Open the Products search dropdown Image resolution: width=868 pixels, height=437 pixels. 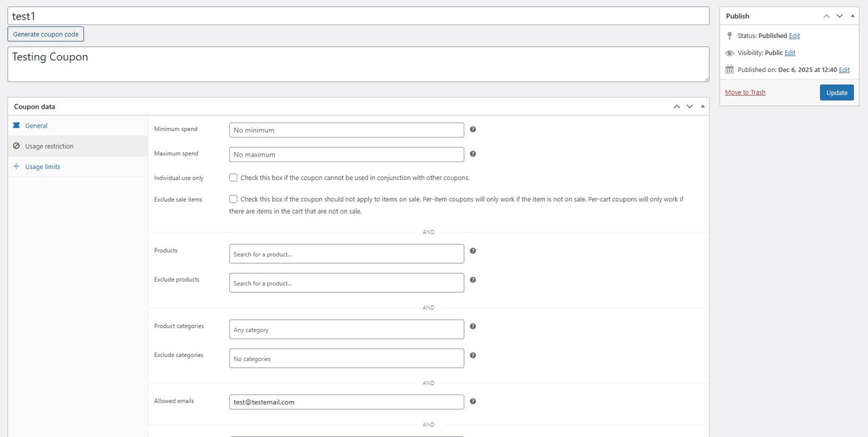347,254
